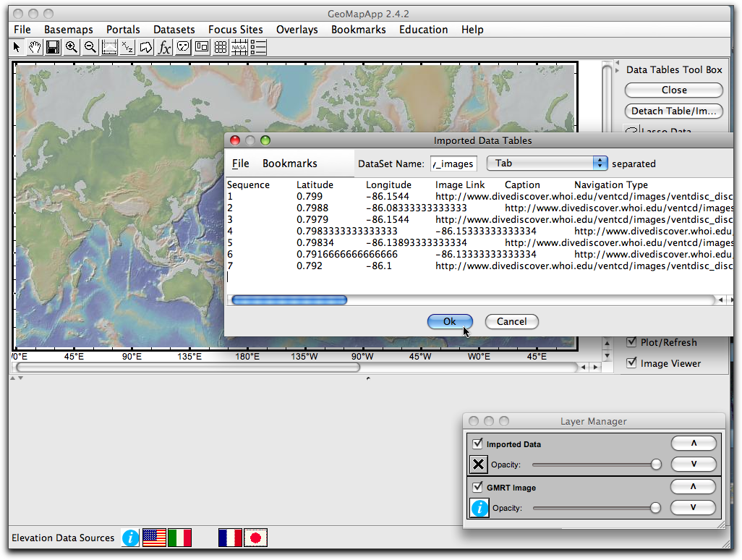Select the arrow selection tool

17,46
